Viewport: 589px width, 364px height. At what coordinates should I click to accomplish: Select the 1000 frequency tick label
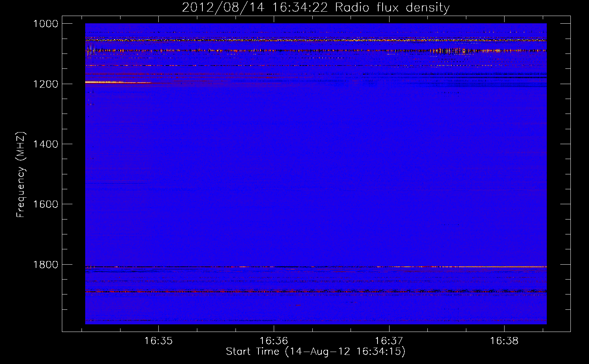coord(46,24)
